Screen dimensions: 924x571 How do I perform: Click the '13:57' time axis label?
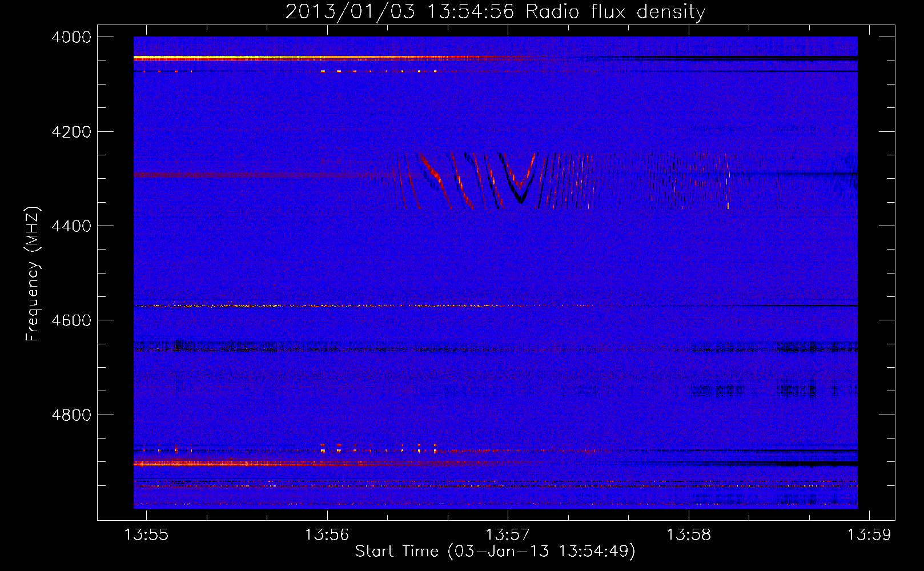[x=508, y=534]
